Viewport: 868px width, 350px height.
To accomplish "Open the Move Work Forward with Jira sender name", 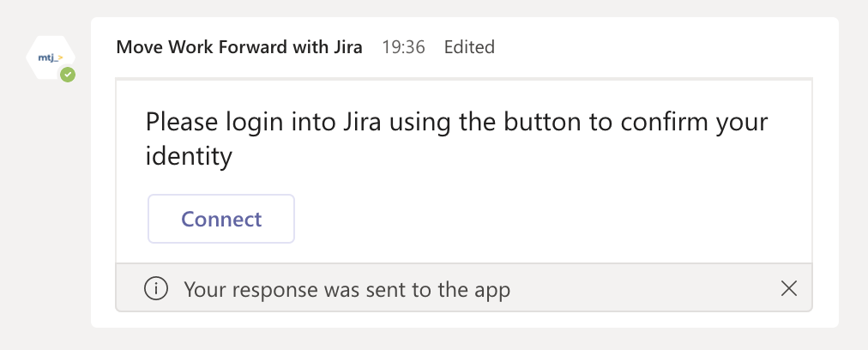I will coord(239,47).
